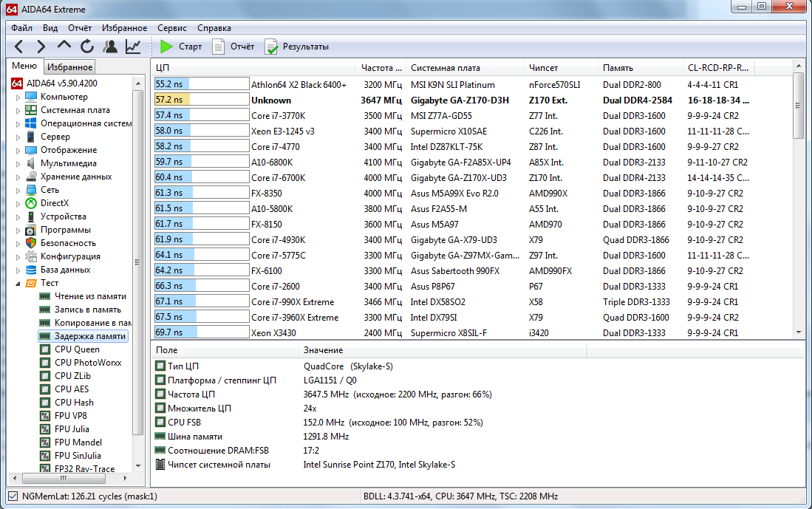Expand the Системная плата tree node

(x=18, y=110)
